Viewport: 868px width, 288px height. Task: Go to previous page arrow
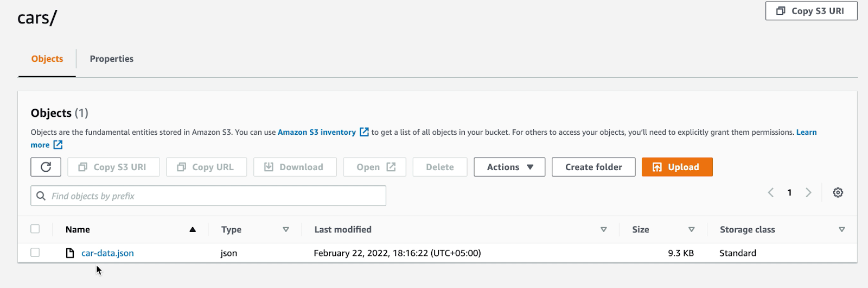coord(771,192)
